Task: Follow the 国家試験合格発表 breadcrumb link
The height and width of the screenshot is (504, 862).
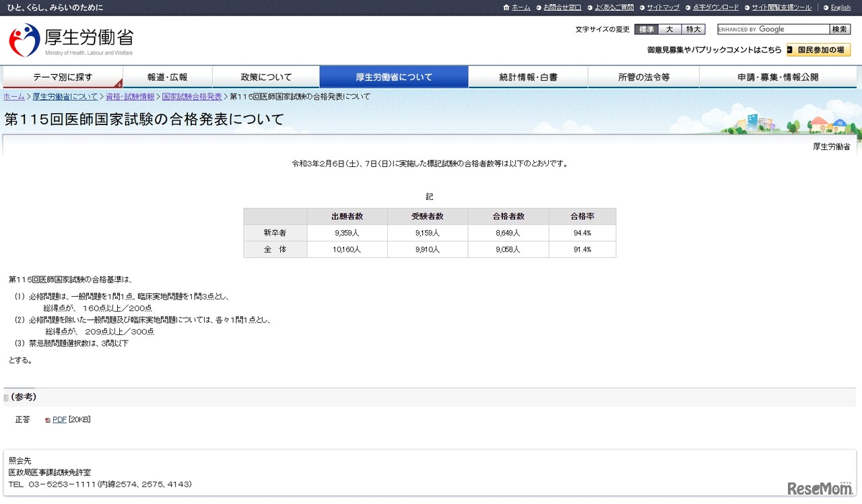Action: pos(192,97)
